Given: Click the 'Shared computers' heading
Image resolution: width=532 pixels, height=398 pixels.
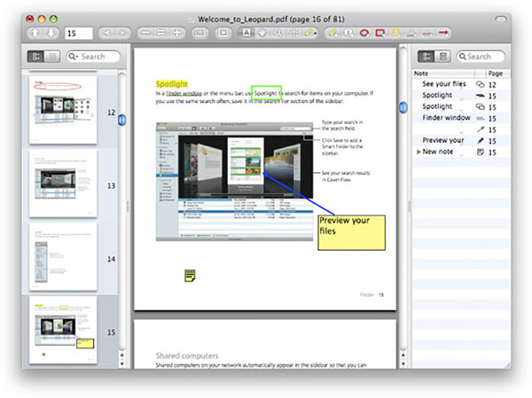Looking at the screenshot, I should click(187, 355).
